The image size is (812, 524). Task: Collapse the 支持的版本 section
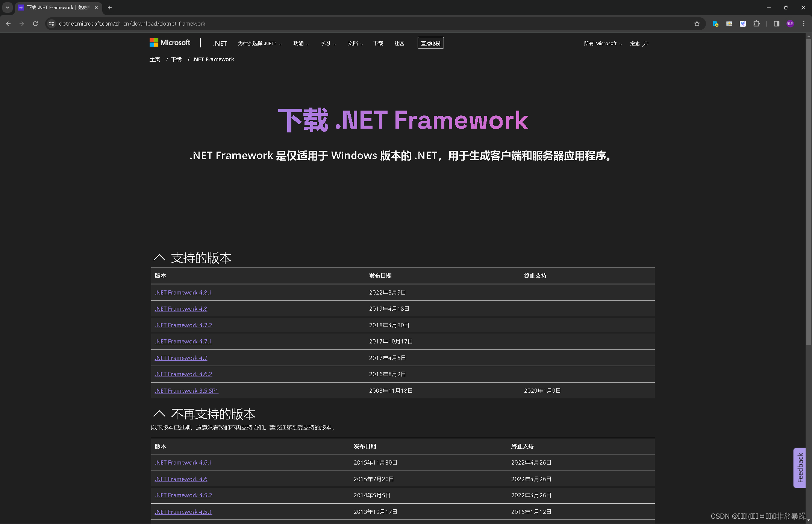[159, 258]
